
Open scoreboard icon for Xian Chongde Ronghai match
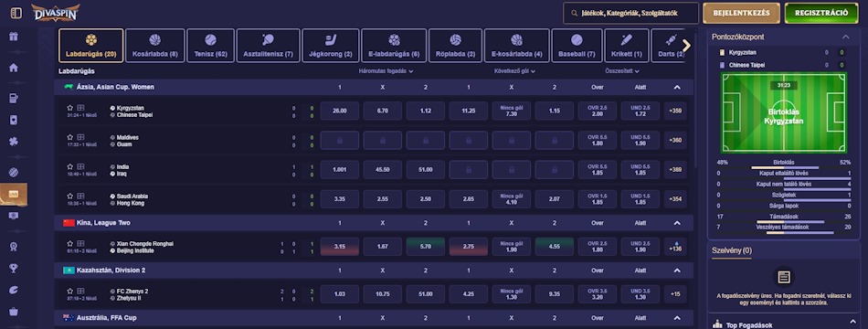coord(80,243)
